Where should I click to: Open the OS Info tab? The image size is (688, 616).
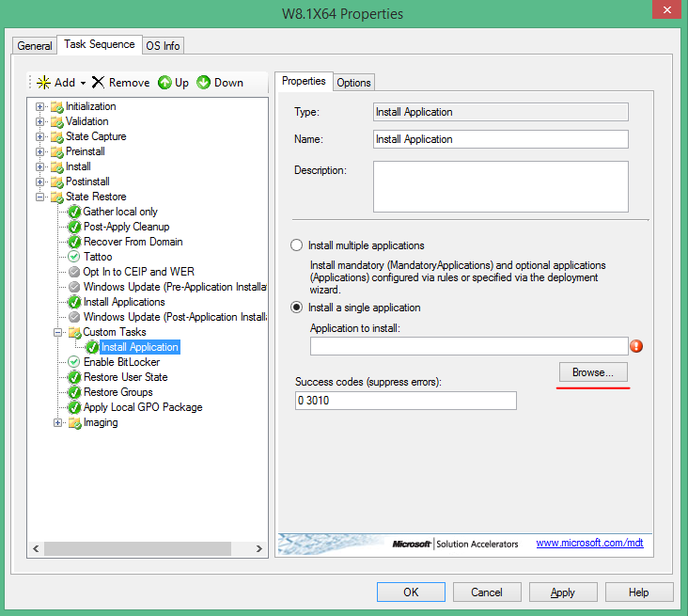(x=163, y=46)
